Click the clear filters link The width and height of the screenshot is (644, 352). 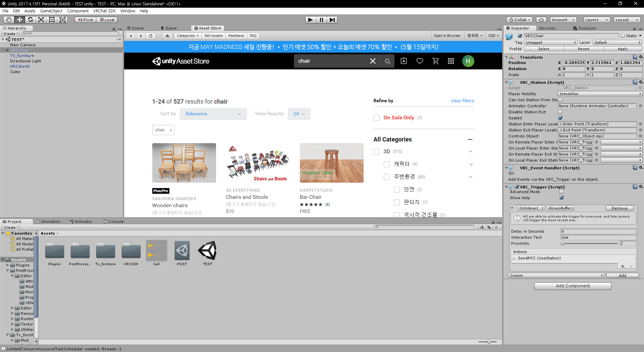463,101
